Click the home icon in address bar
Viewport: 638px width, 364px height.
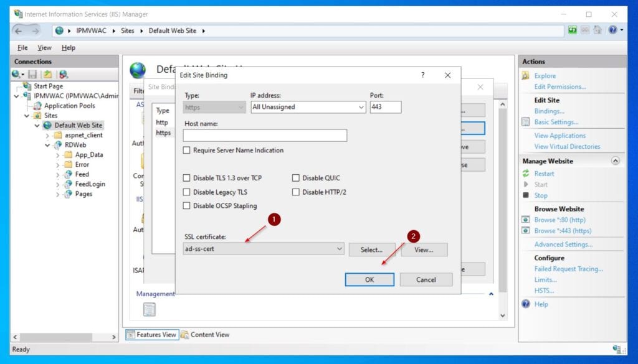(x=598, y=30)
